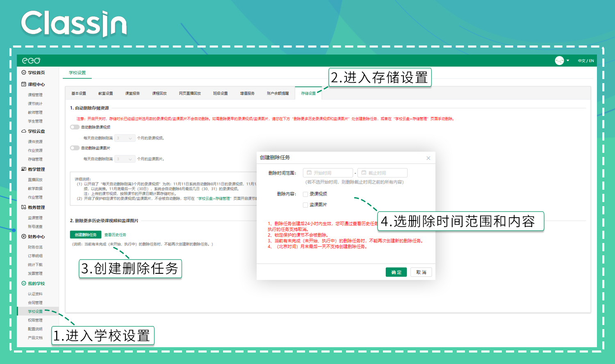The height and width of the screenshot is (364, 615).
Task: Click the eeo logo in header
Action: click(x=31, y=61)
